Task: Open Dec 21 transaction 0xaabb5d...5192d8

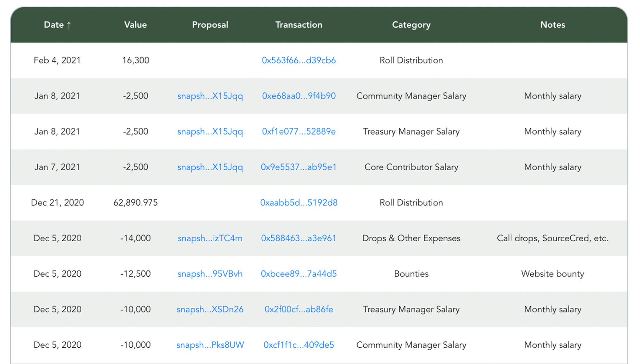Action: click(x=299, y=203)
